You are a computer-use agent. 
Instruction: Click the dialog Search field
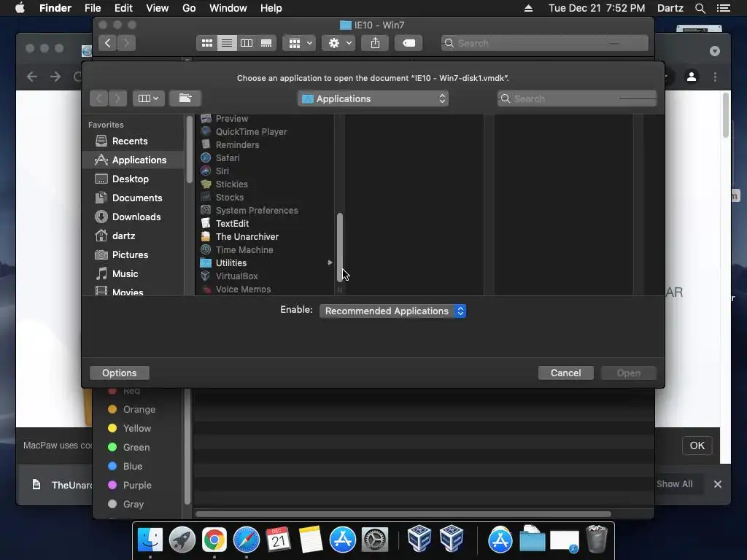pyautogui.click(x=577, y=98)
